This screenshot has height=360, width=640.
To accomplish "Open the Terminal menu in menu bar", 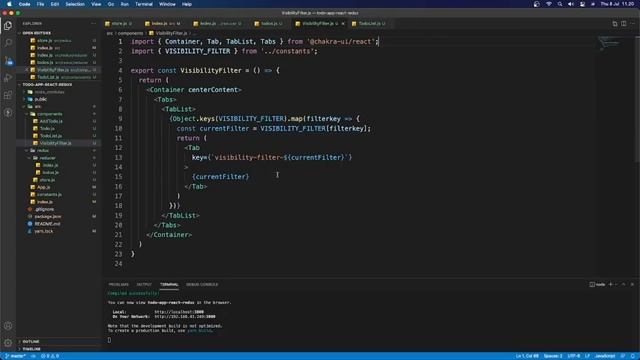I will click(x=144, y=4).
